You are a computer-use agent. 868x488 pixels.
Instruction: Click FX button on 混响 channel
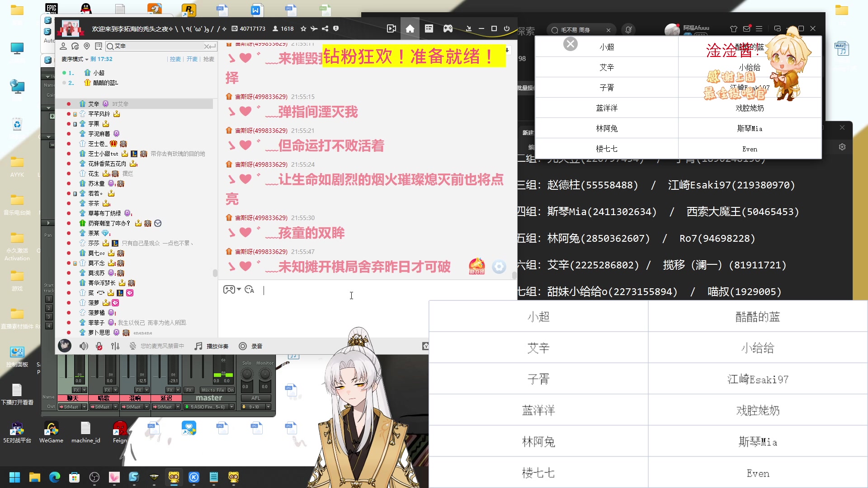[x=139, y=390]
